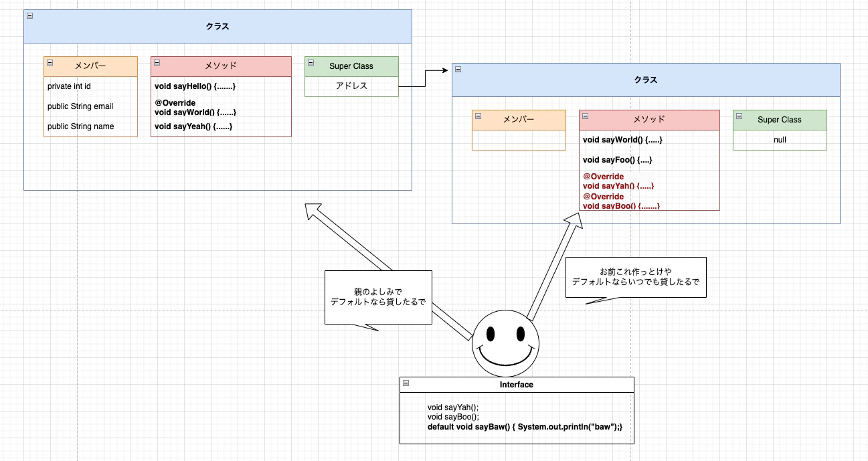Collapse the メンバー box listing private int id
This screenshot has width=868, height=461.
coord(49,62)
